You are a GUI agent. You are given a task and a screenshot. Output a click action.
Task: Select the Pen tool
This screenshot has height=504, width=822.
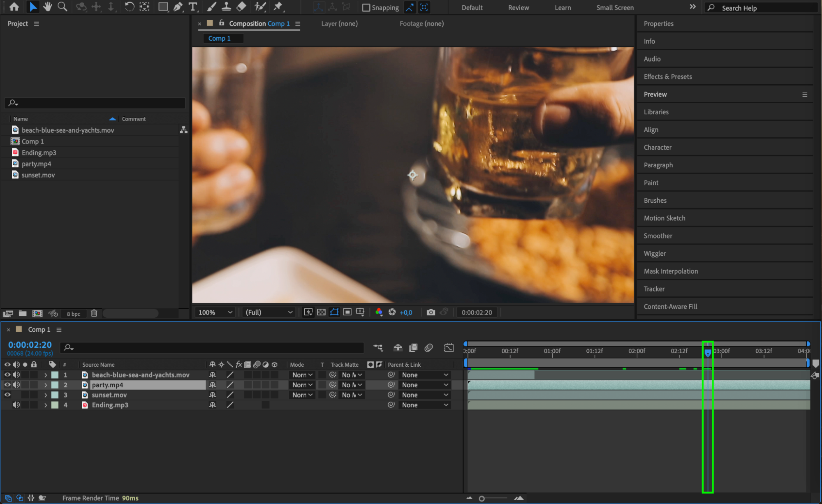point(178,7)
